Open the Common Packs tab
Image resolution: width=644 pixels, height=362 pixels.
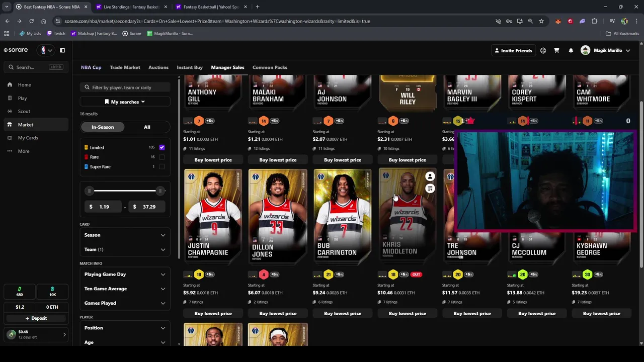tap(270, 67)
